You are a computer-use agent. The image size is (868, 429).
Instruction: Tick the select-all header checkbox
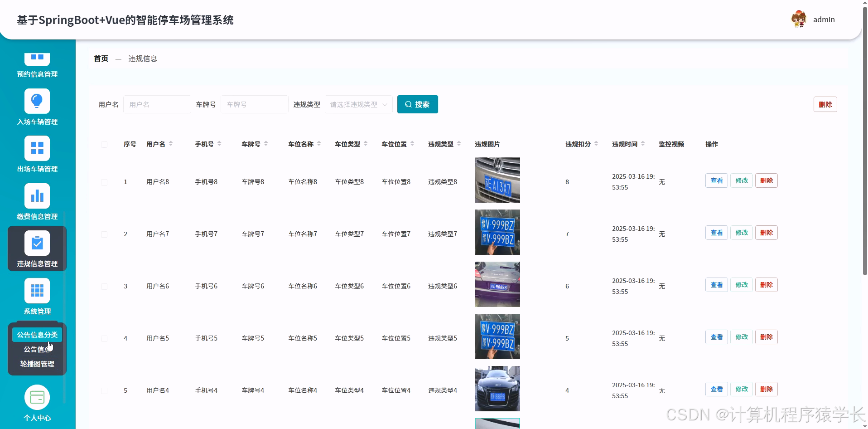tap(104, 145)
